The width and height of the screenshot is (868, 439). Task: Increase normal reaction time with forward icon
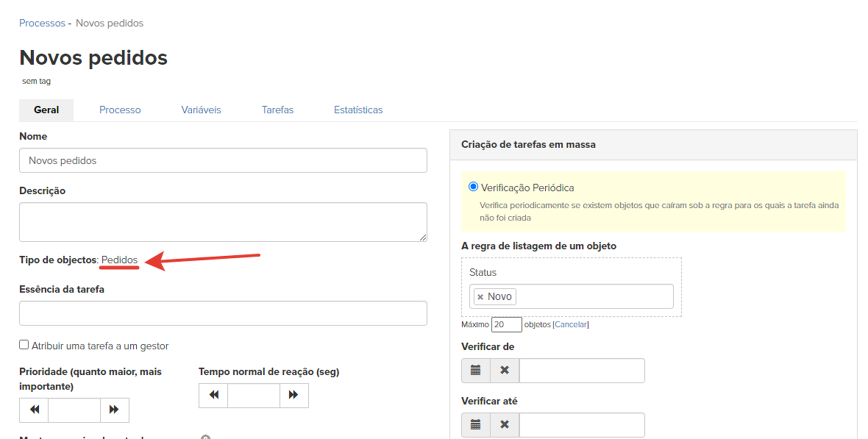pyautogui.click(x=294, y=396)
